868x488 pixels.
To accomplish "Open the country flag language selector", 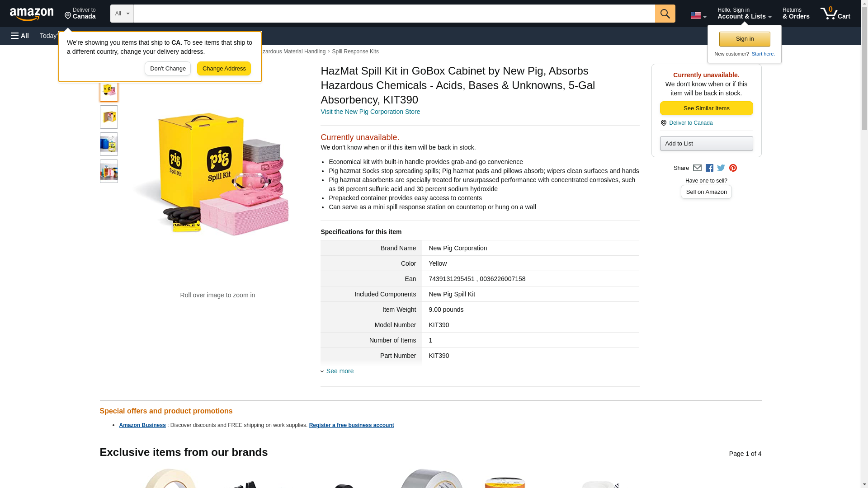I will [x=698, y=15].
